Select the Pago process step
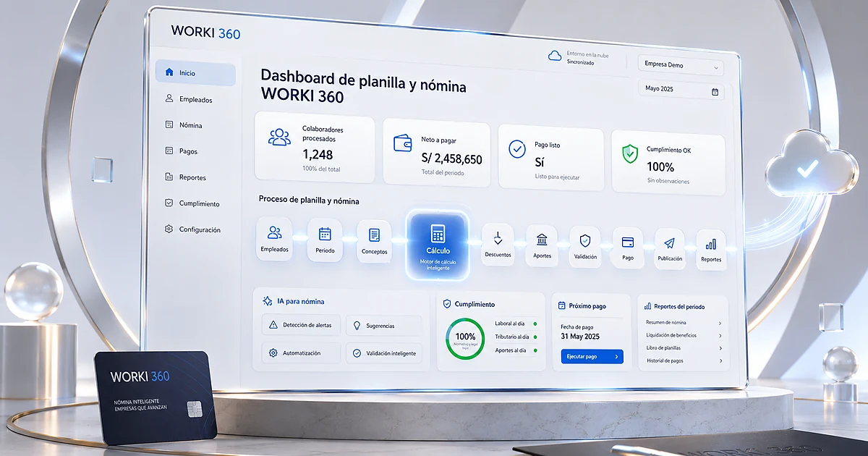This screenshot has width=868, height=456. click(x=628, y=248)
